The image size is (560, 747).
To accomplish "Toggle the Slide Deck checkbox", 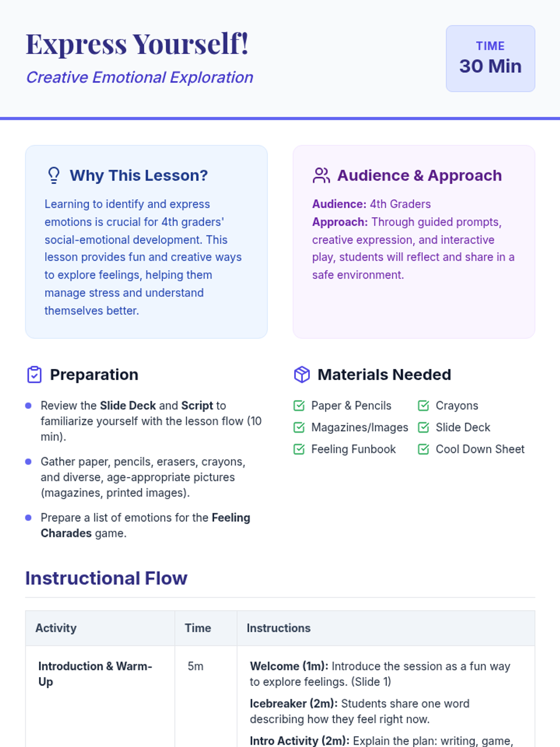I will pos(423,428).
